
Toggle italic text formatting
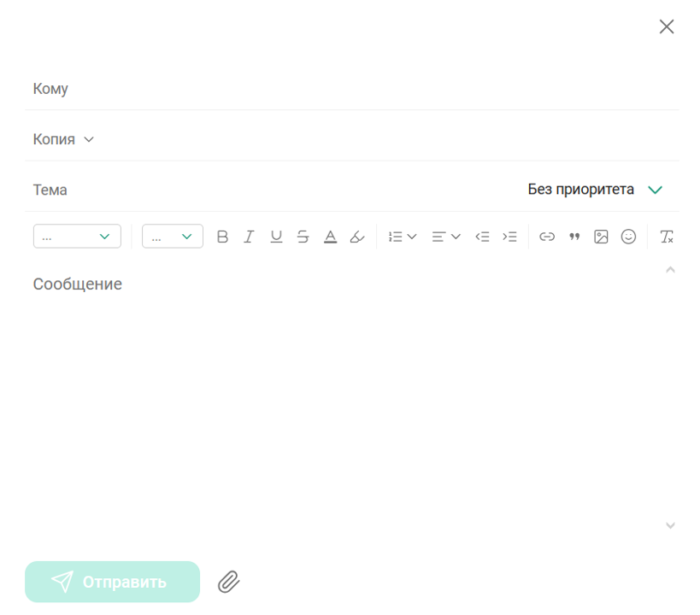coord(249,237)
